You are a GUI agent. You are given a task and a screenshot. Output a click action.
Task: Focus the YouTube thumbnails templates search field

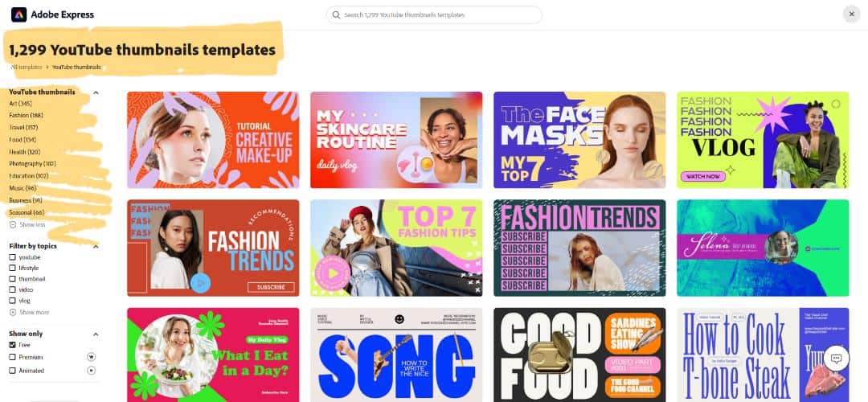click(x=434, y=15)
